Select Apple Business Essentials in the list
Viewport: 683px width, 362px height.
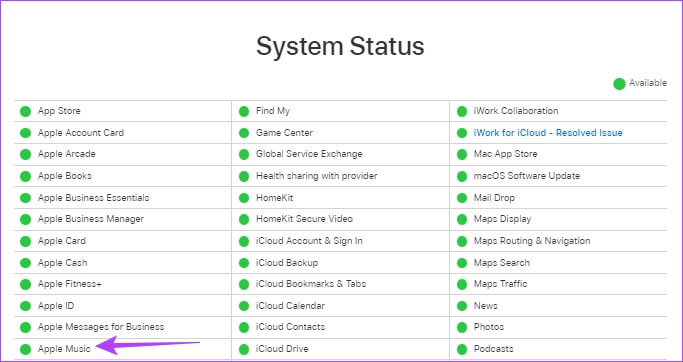[x=94, y=197]
